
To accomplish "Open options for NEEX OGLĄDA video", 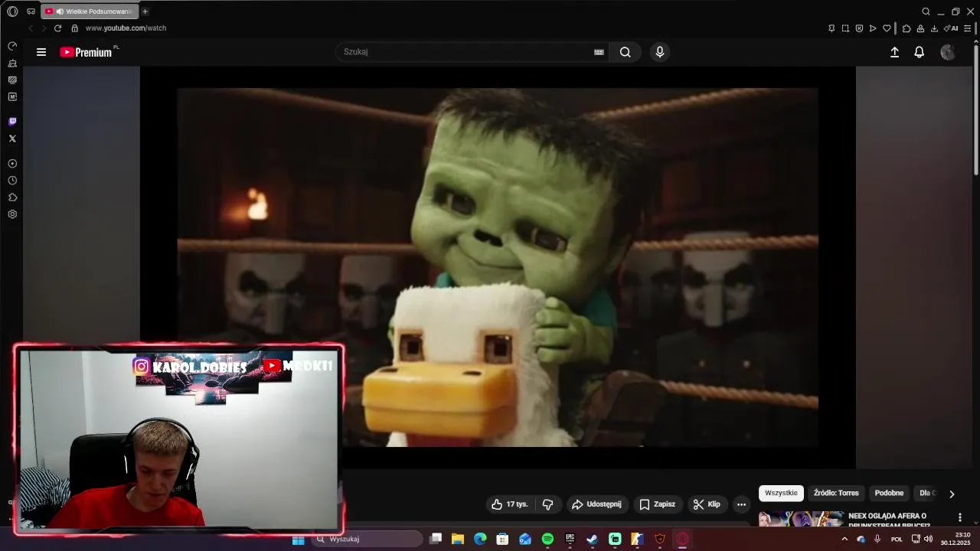I will coord(960,518).
